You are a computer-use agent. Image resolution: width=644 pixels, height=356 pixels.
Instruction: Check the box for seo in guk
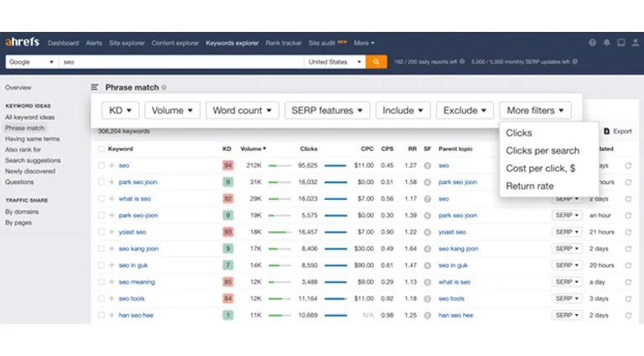pos(101,265)
